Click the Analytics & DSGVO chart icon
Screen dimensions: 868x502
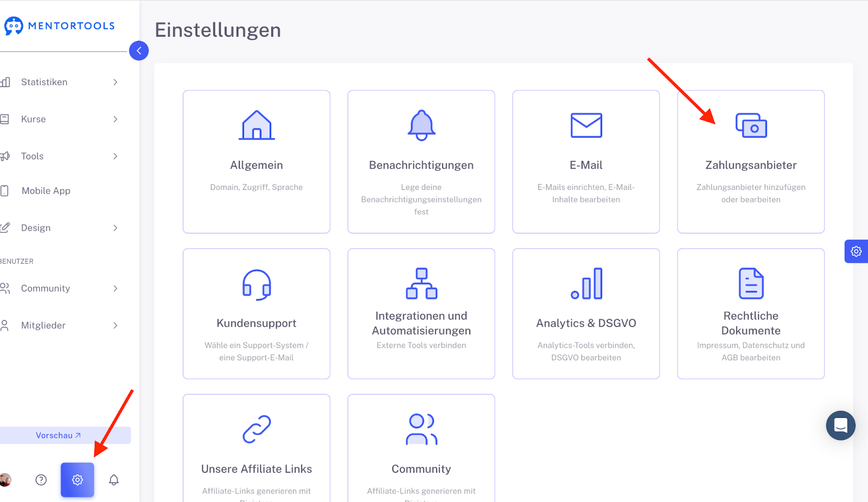pyautogui.click(x=586, y=284)
